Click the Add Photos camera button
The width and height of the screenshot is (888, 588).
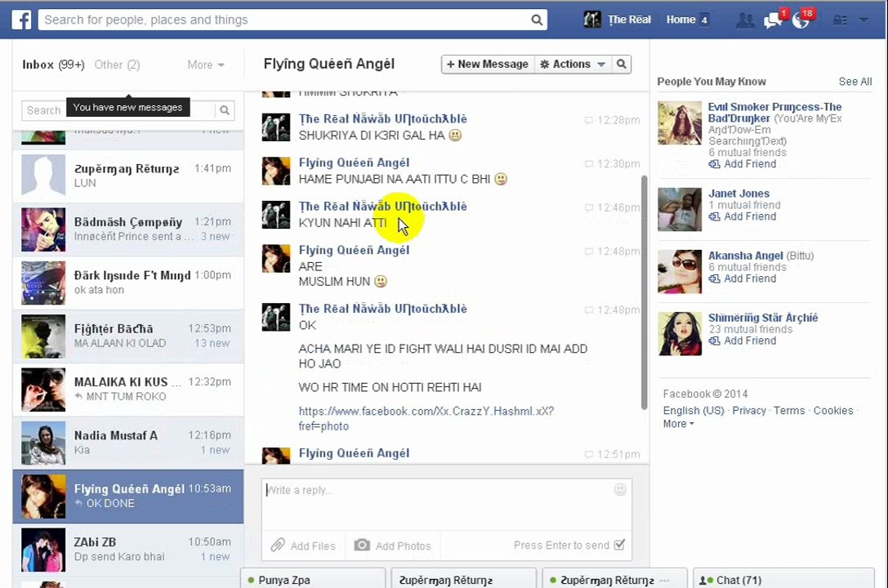(x=392, y=546)
